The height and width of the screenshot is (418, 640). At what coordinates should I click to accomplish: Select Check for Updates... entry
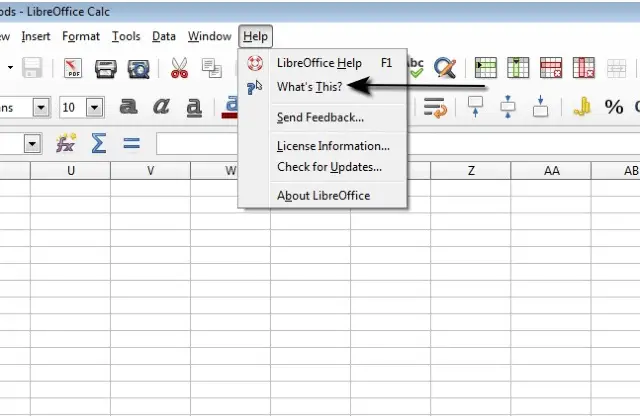coord(323,167)
